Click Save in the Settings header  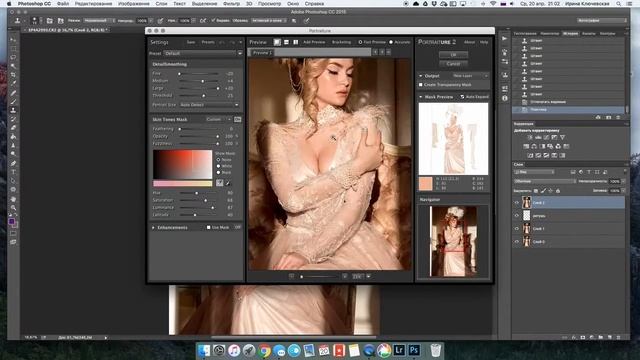(191, 42)
